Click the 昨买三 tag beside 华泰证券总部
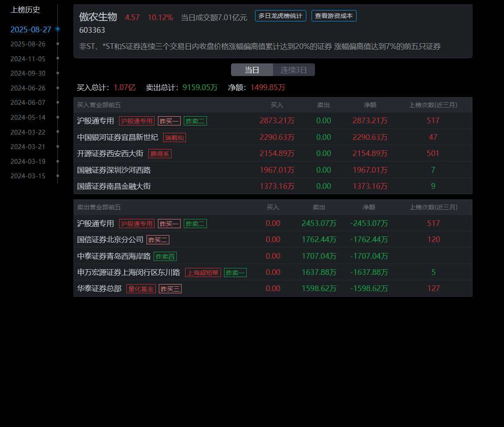The image size is (504, 427). [170, 288]
